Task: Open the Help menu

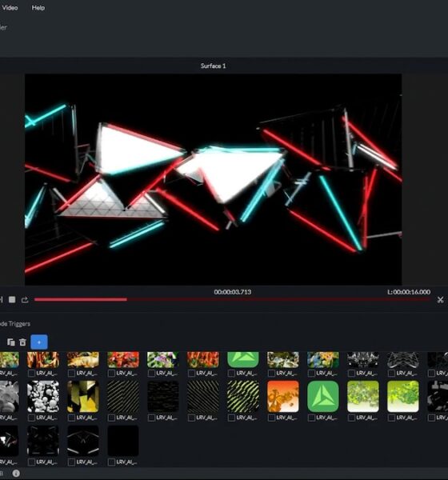Action: point(38,8)
